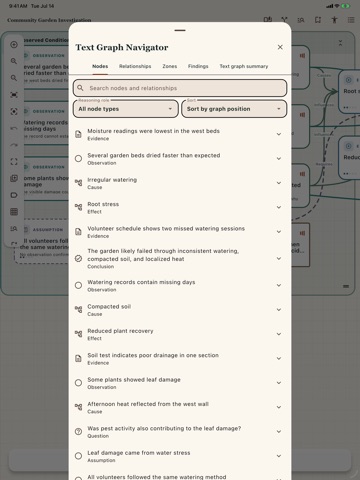360x480 pixels.
Task: Click the label tag icon in left toolbar
Action: pos(14,195)
